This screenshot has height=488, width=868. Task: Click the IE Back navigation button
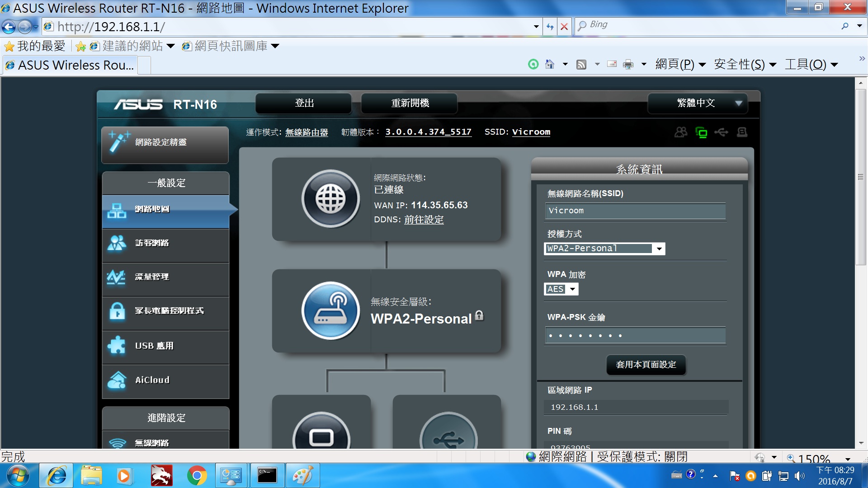tap(9, 27)
